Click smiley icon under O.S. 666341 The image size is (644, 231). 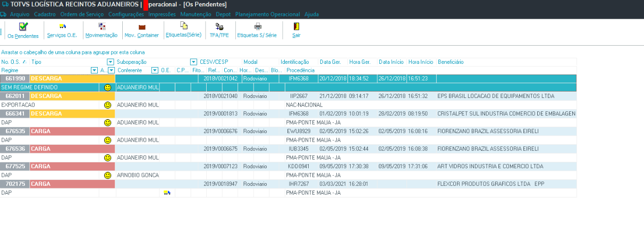tap(107, 122)
